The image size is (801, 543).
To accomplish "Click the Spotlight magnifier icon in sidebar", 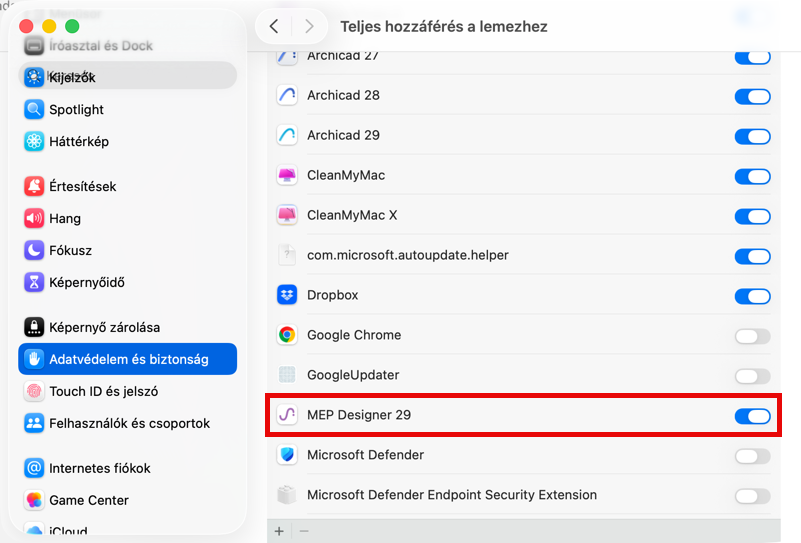I will pos(34,109).
